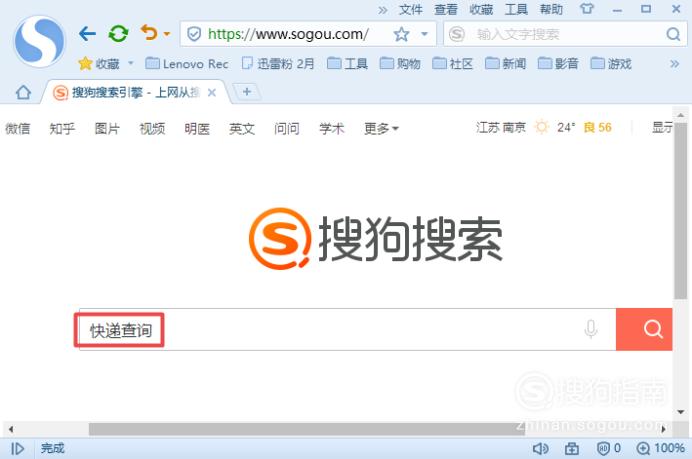Click the status bar gift/box icon
This screenshot has height=459, width=692.
click(572, 449)
